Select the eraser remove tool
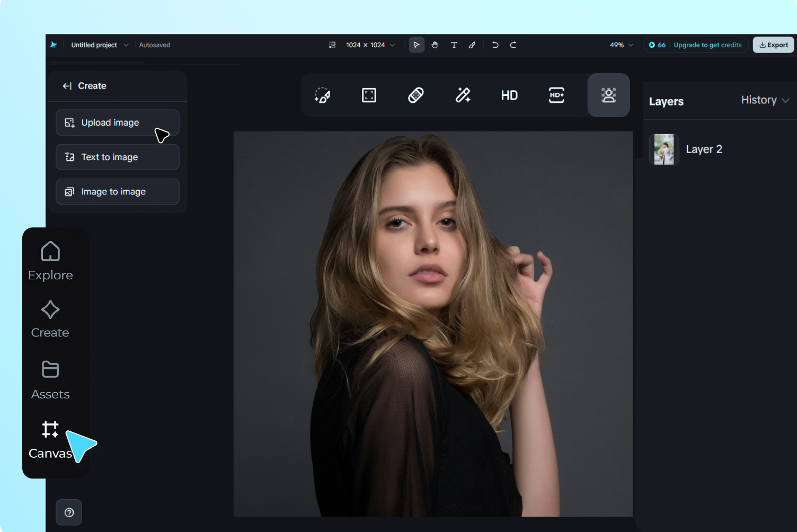797x532 pixels. click(x=416, y=95)
